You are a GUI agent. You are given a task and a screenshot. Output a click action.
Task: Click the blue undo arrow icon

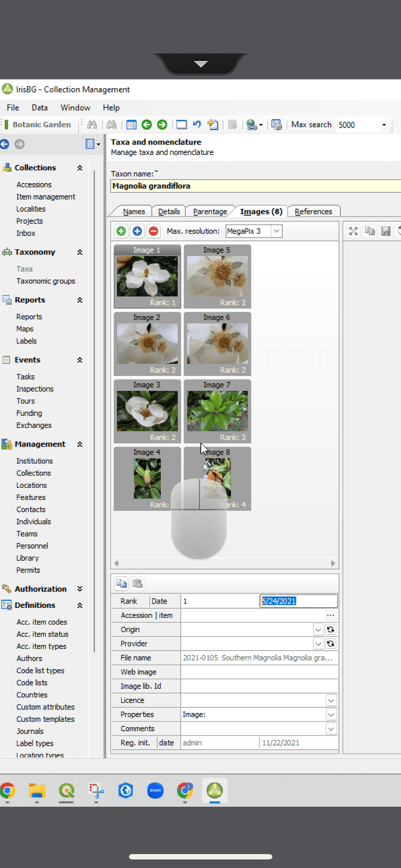(x=197, y=125)
